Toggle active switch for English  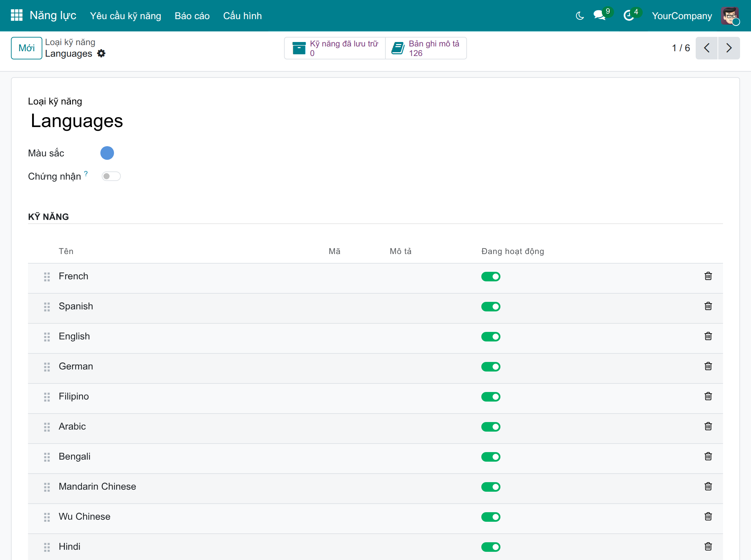pos(491,337)
